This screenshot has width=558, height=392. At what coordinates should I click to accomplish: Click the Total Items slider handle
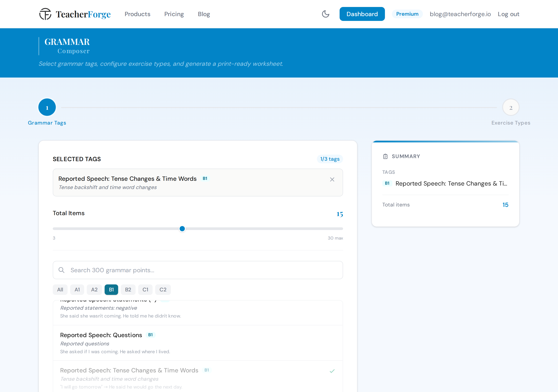pos(182,229)
